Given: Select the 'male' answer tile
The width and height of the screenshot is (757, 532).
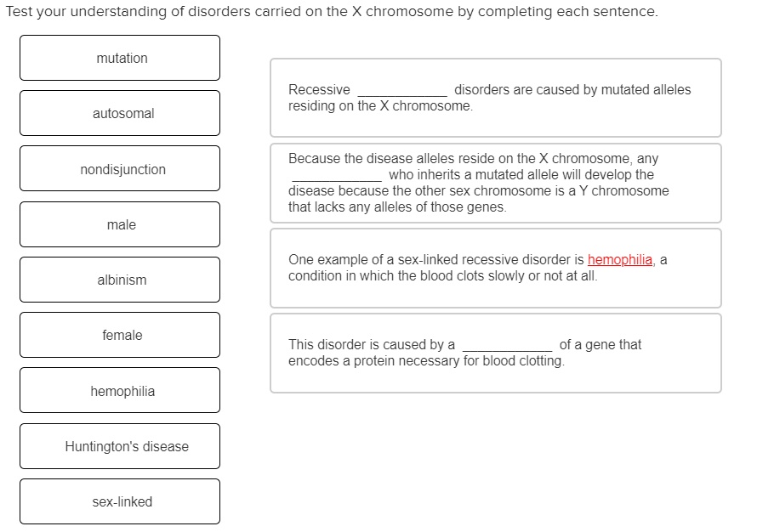Looking at the screenshot, I should 119,224.
